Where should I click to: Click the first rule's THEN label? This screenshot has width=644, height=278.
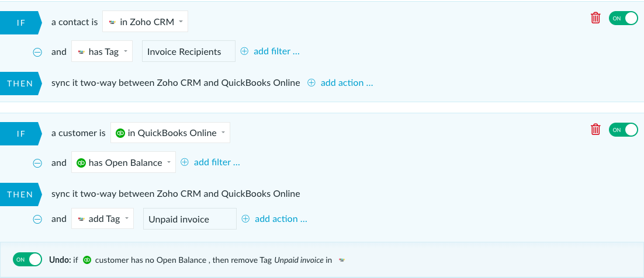[21, 84]
